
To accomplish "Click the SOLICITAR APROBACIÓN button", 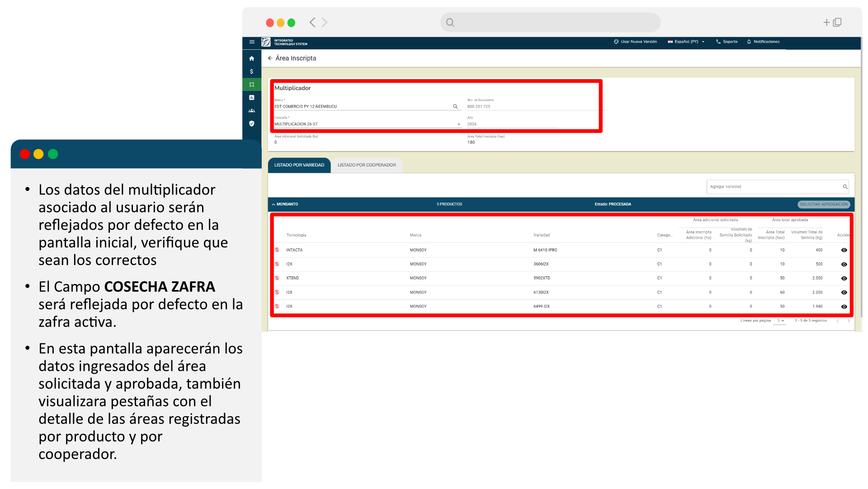I will tap(824, 204).
